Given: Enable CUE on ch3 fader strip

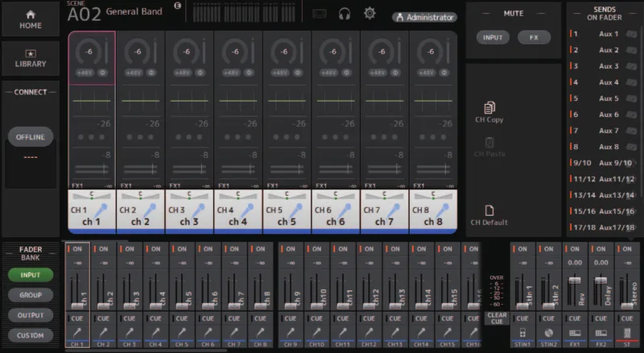Looking at the screenshot, I should pyautogui.click(x=130, y=318).
